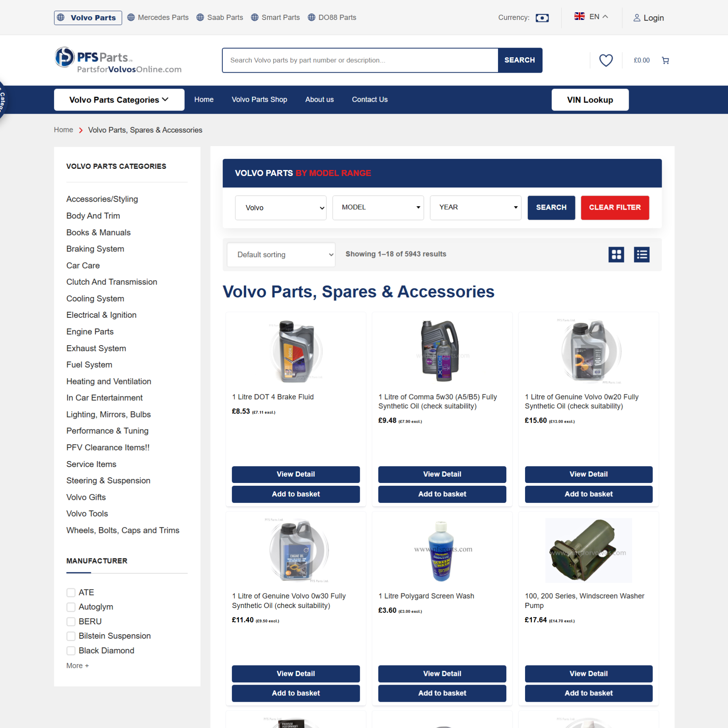Viewport: 728px width, 728px height.
Task: Check the ATE manufacturer checkbox
Action: coord(71,593)
